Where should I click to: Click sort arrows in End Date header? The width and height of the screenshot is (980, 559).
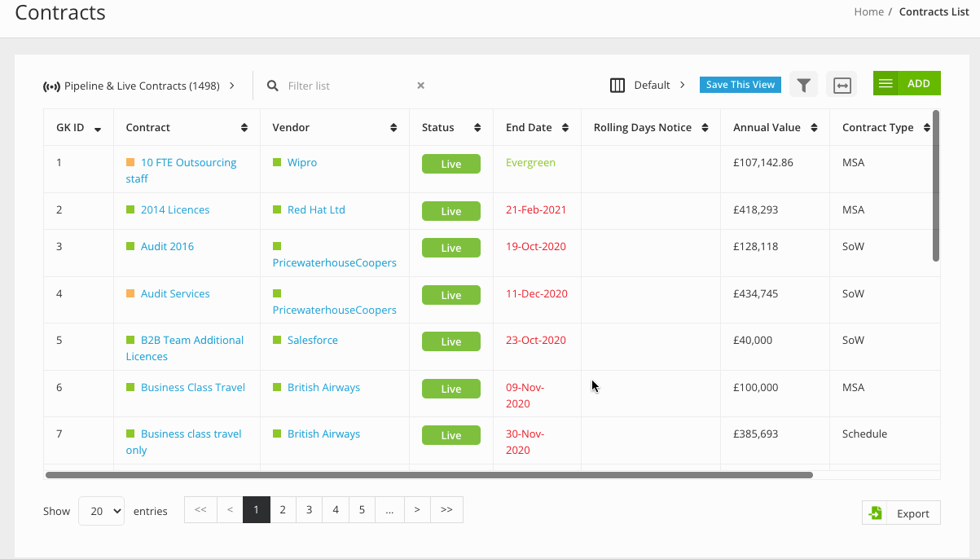pyautogui.click(x=564, y=128)
